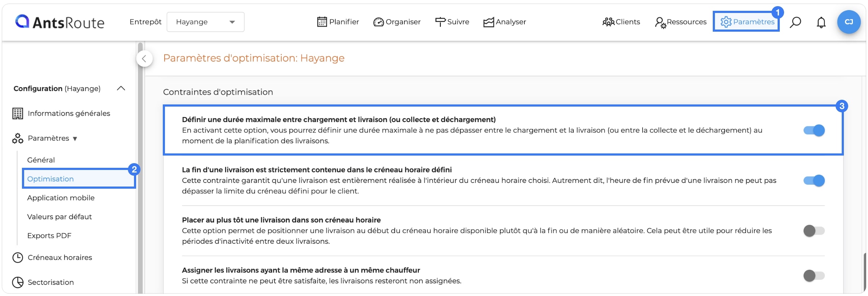Click the Créneaux horaires clock icon
The height and width of the screenshot is (296, 868).
tap(18, 257)
